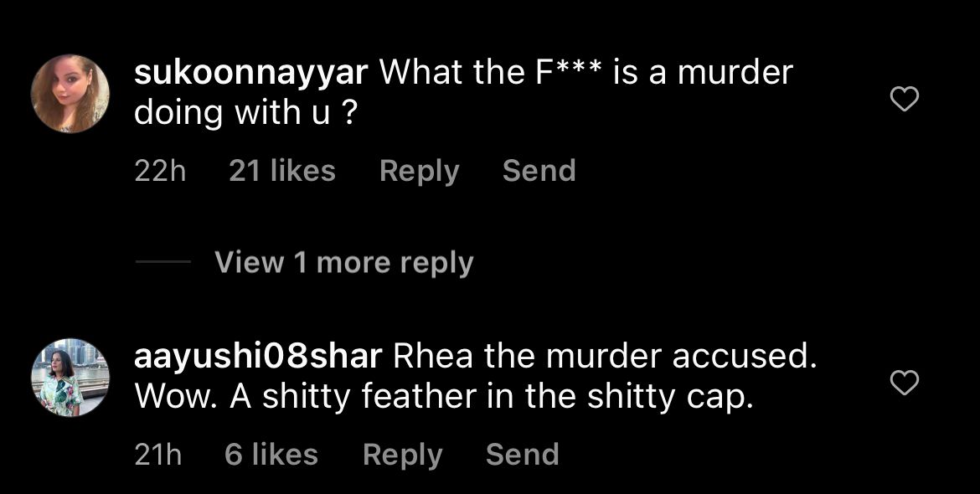Like the comment by sukoonnayyar with heart icon
Image resolution: width=980 pixels, height=494 pixels.
[903, 100]
